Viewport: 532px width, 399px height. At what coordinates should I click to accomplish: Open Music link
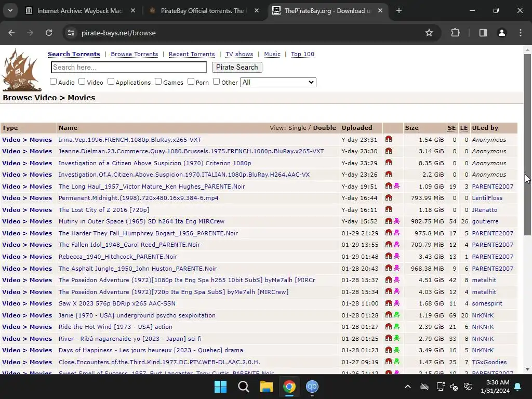(272, 54)
